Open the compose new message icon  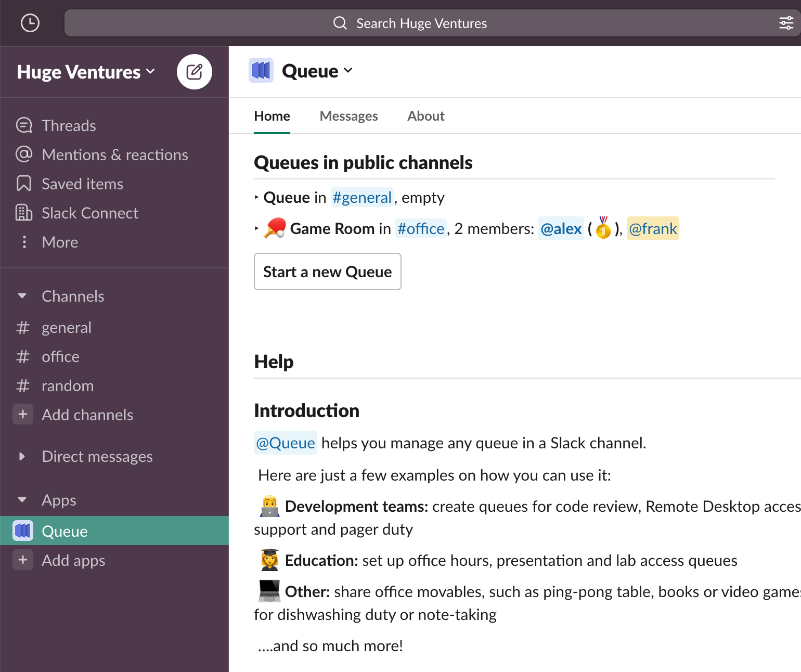(194, 72)
